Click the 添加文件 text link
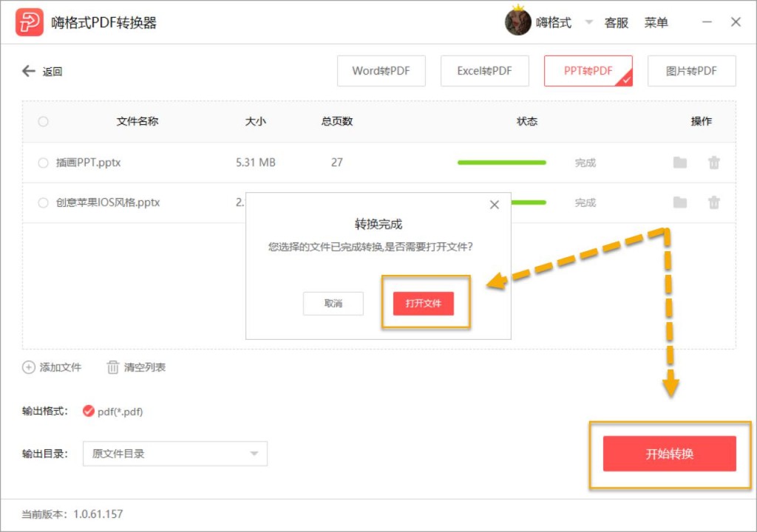This screenshot has width=757, height=532. [x=61, y=367]
